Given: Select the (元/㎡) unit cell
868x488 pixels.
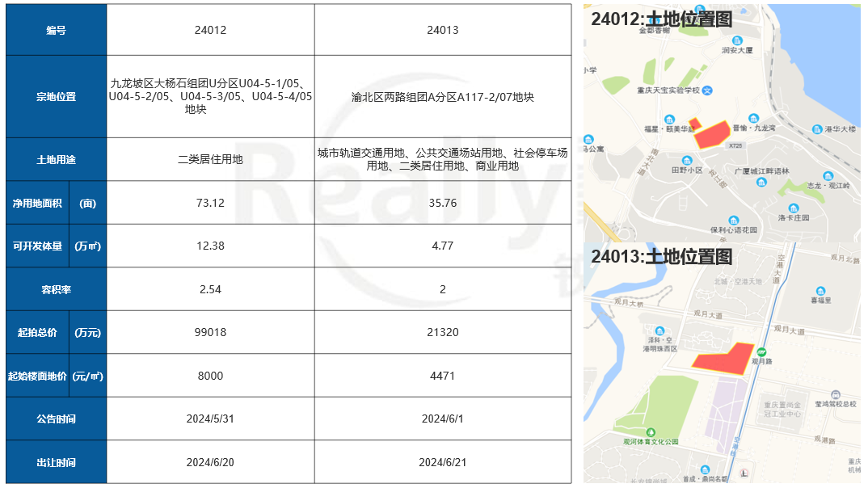Looking at the screenshot, I should [87, 376].
